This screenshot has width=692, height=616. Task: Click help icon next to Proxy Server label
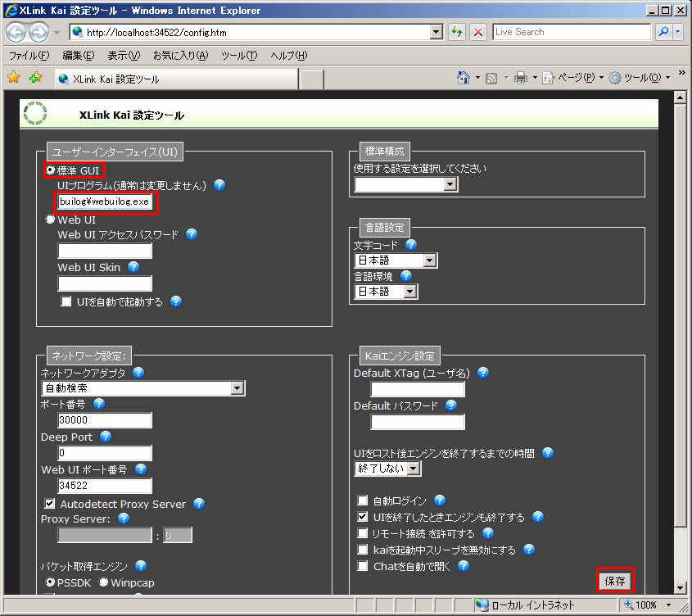coord(124,519)
